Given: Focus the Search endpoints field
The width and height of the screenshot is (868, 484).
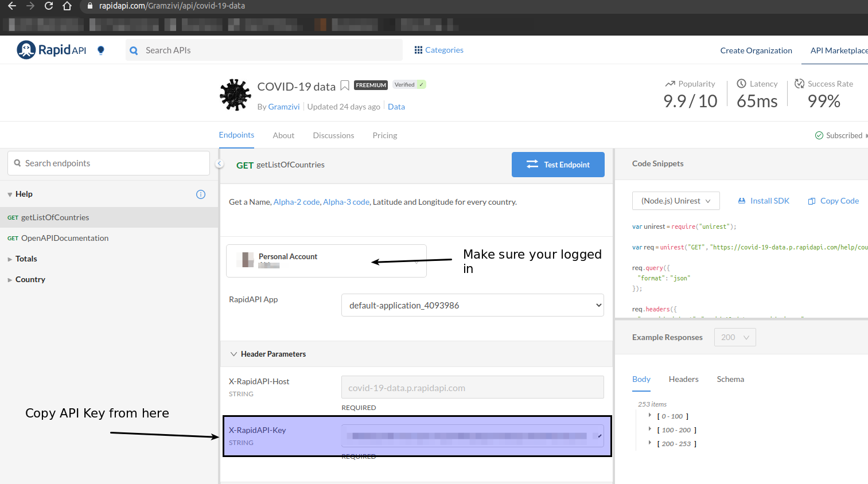Looking at the screenshot, I should point(108,163).
